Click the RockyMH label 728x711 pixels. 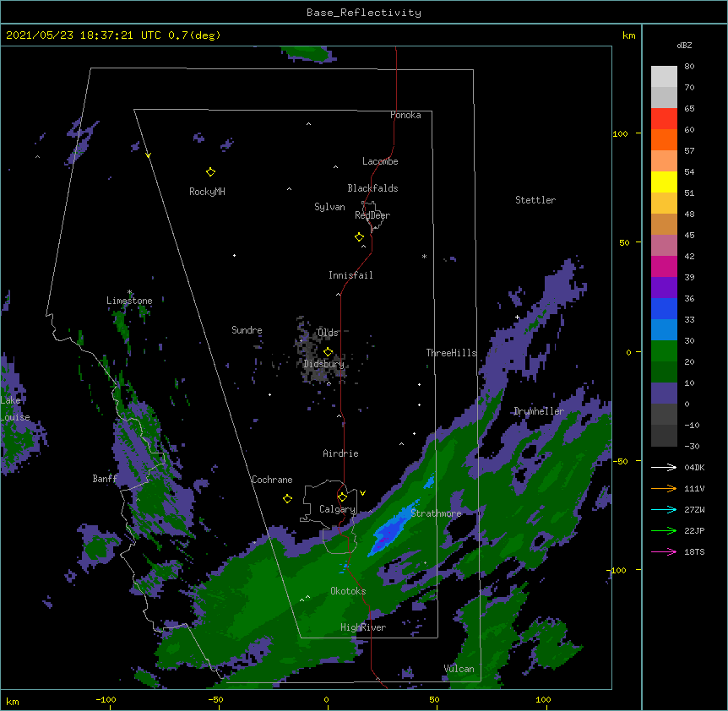(207, 192)
